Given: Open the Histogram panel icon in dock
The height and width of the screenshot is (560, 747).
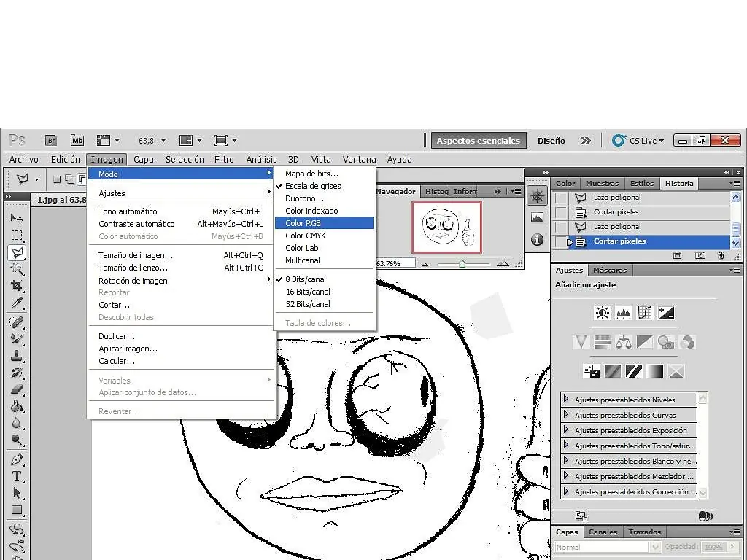Looking at the screenshot, I should click(537, 217).
